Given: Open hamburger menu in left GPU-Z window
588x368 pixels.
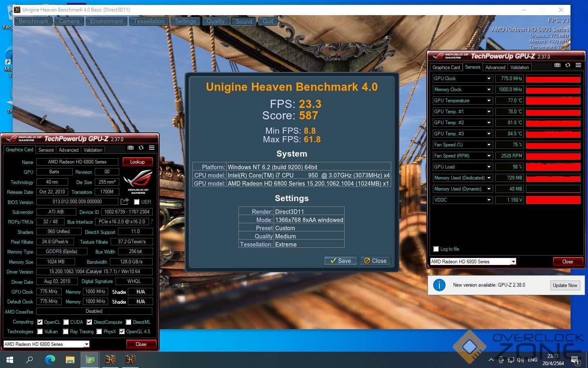Looking at the screenshot, I should tap(151, 148).
